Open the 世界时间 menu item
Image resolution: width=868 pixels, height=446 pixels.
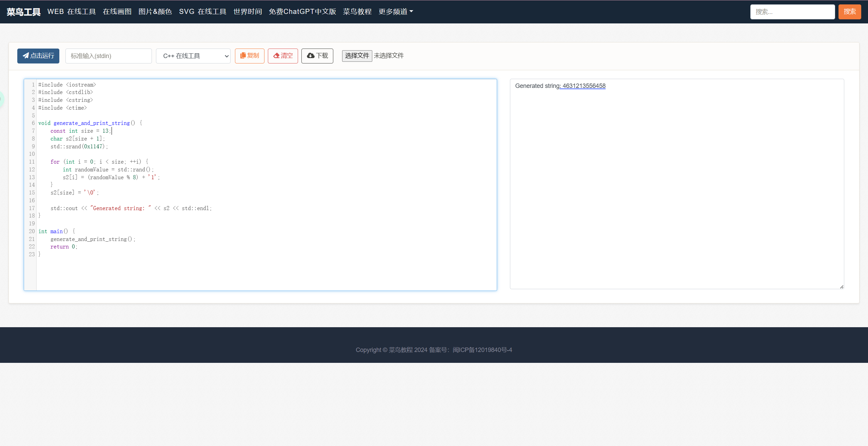coord(248,12)
